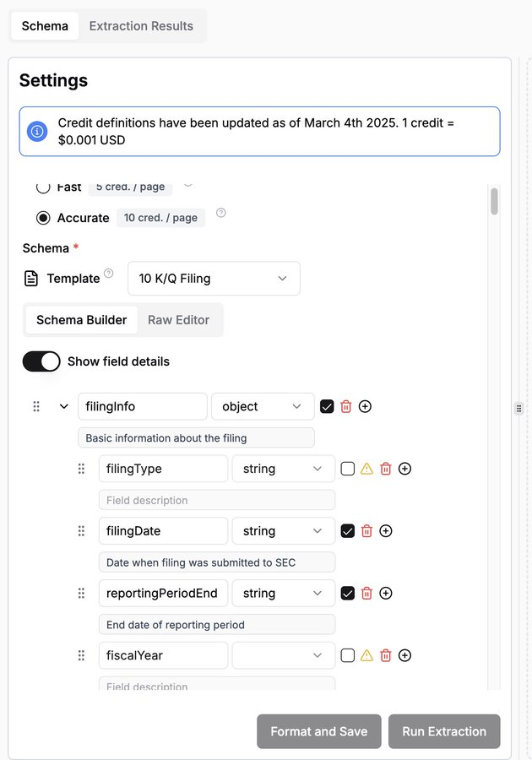Click help icon next to Template label
532x760 pixels.
point(108,275)
